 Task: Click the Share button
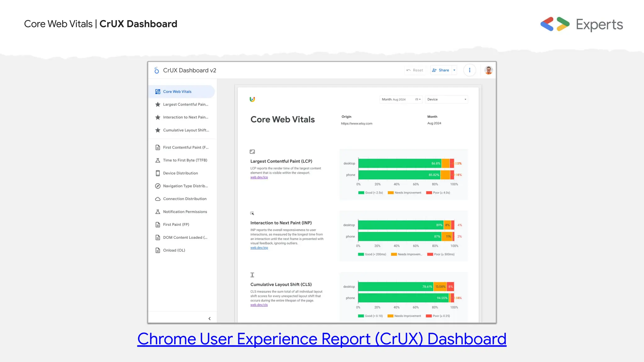(x=441, y=70)
